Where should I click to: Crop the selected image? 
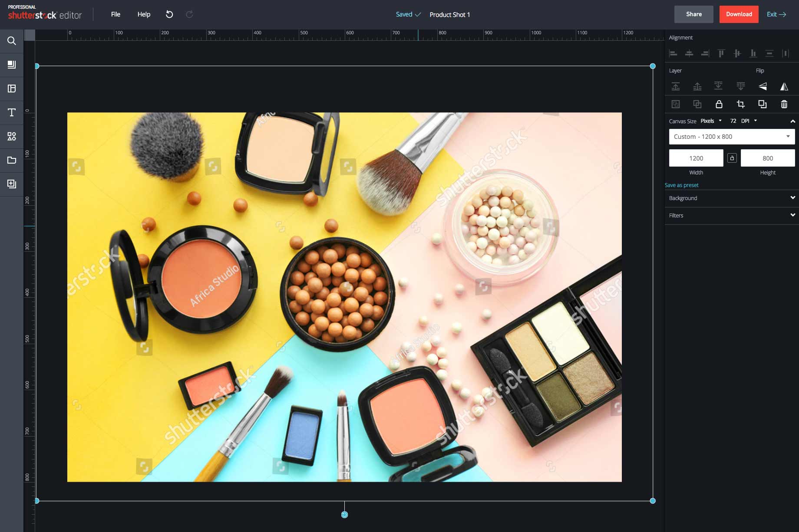[x=741, y=105]
